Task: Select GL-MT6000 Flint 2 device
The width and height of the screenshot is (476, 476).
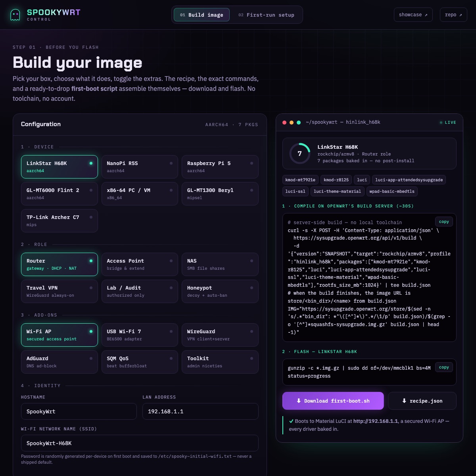Action: (59, 194)
